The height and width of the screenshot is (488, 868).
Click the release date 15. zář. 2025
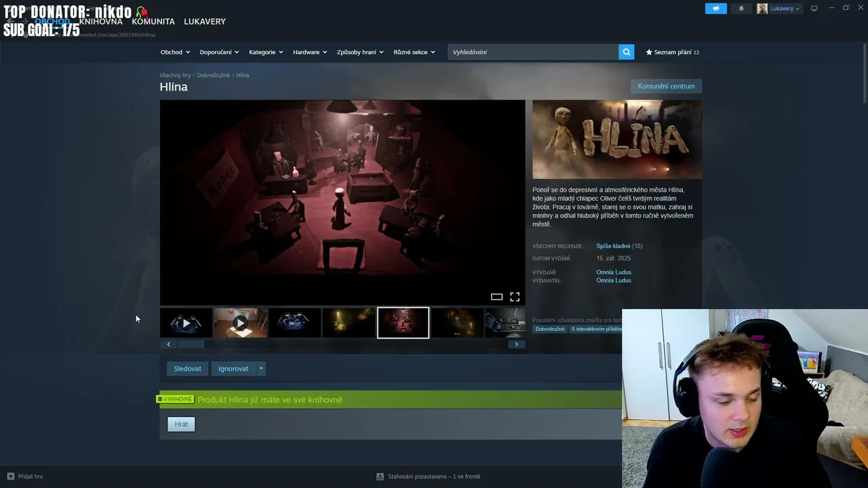coord(614,259)
